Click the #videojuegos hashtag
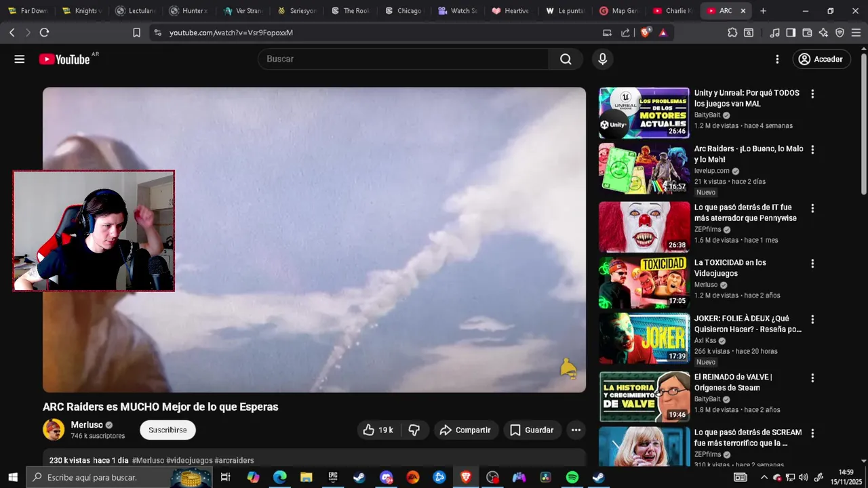868x488 pixels. (x=189, y=460)
